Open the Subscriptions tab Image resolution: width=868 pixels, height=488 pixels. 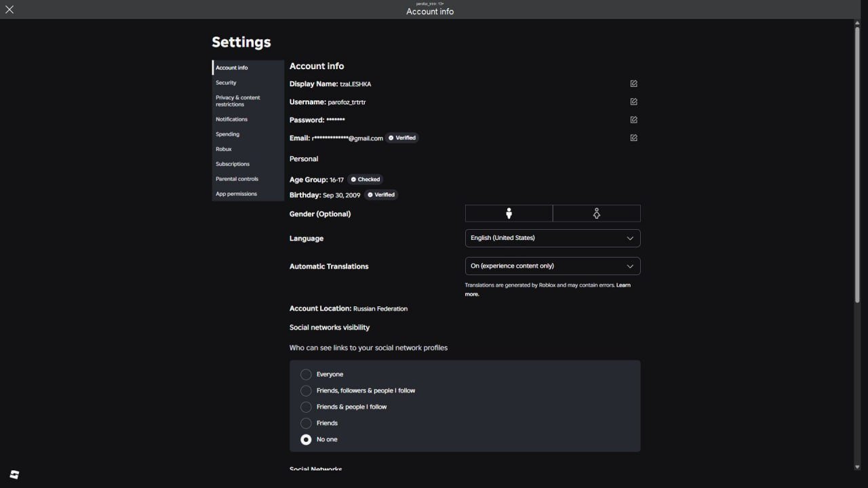248,164
